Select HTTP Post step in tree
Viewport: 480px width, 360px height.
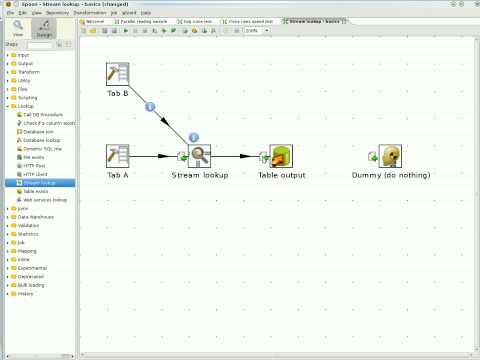31,166
